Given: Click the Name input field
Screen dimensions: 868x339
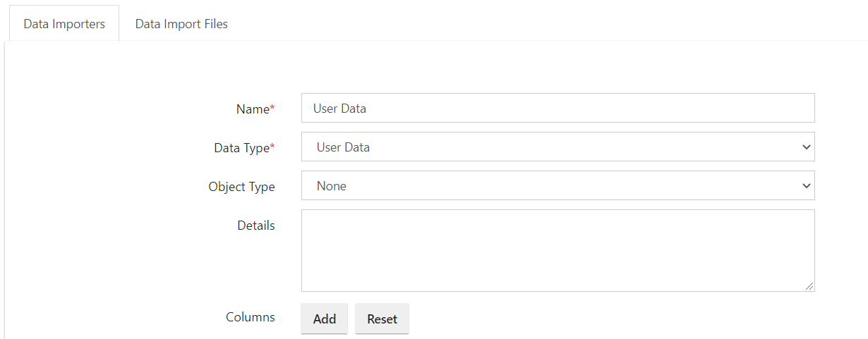Looking at the screenshot, I should (x=557, y=108).
